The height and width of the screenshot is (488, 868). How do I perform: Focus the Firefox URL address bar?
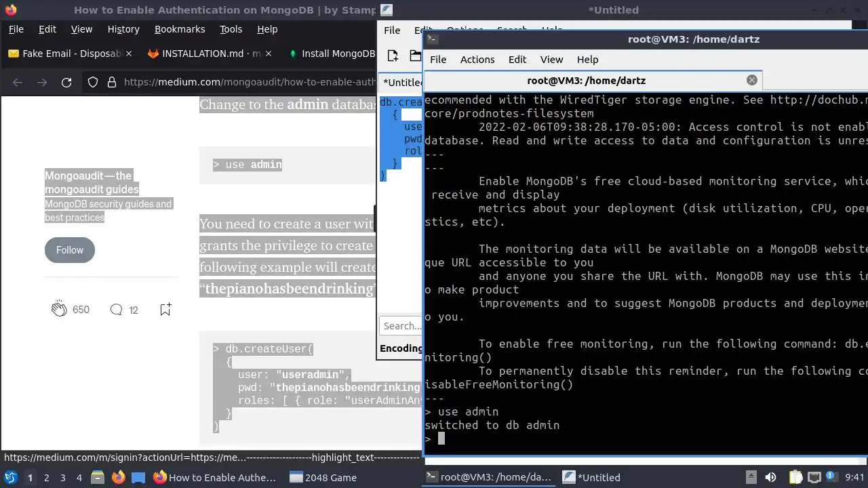tap(250, 82)
